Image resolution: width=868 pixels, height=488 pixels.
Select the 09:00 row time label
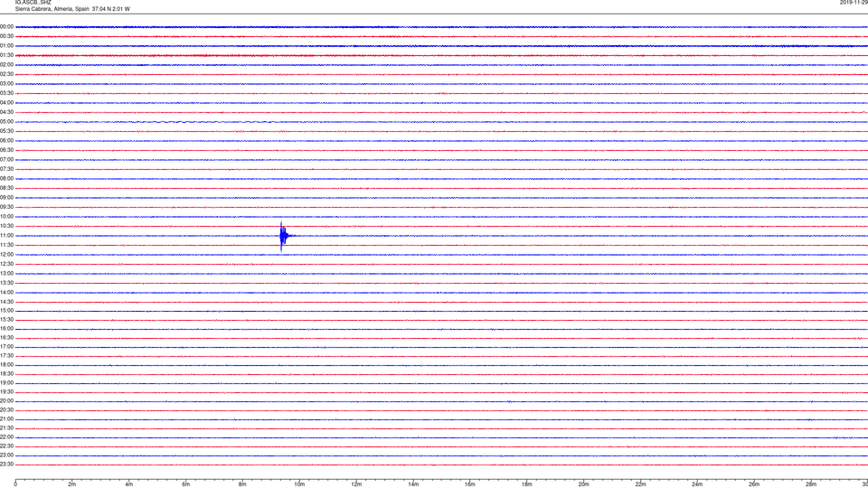tap(7, 198)
